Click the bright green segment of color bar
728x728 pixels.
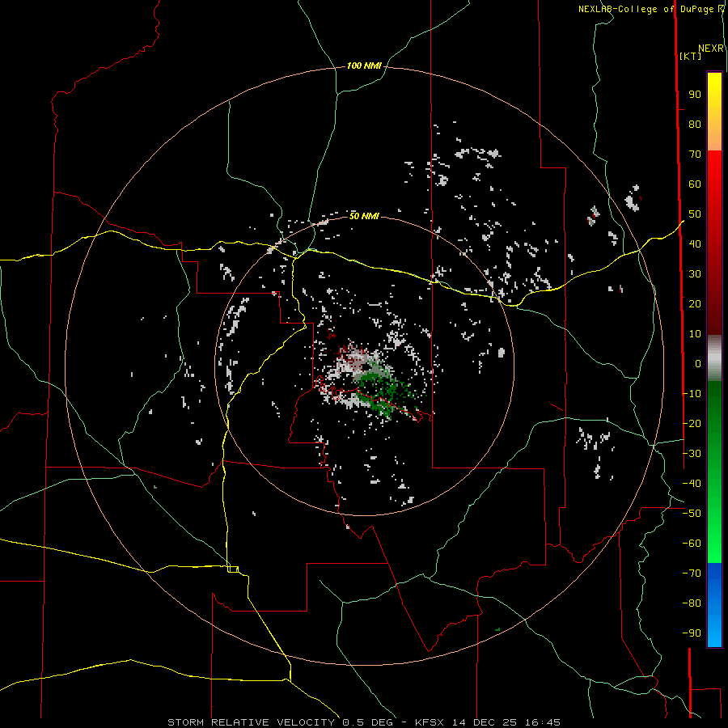(714, 534)
